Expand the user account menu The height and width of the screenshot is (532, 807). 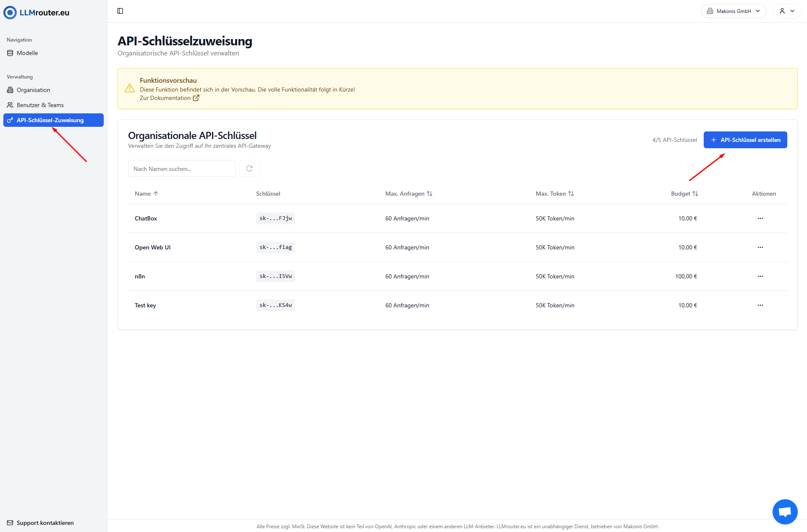pyautogui.click(x=787, y=11)
